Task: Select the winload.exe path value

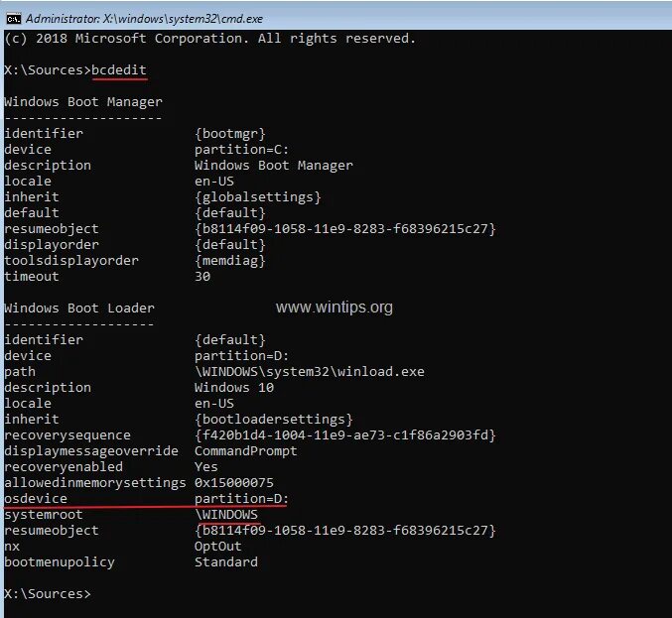Action: [x=310, y=371]
